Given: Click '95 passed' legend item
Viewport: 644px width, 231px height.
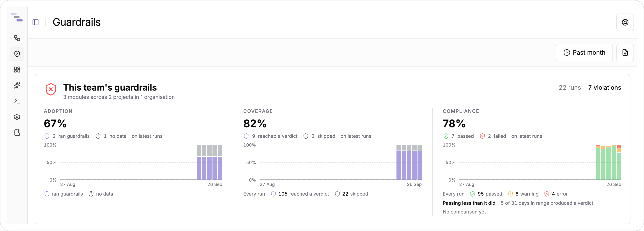Looking at the screenshot, I should 486,194.
